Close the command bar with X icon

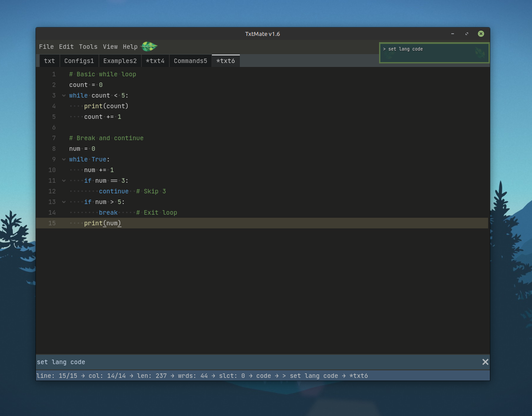coord(485,362)
